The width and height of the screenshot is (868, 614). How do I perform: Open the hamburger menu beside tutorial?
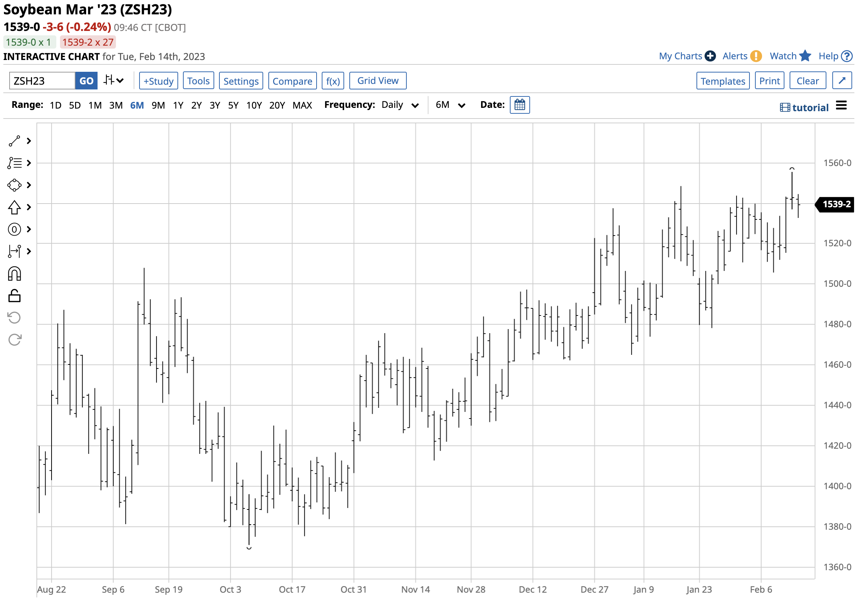click(841, 106)
